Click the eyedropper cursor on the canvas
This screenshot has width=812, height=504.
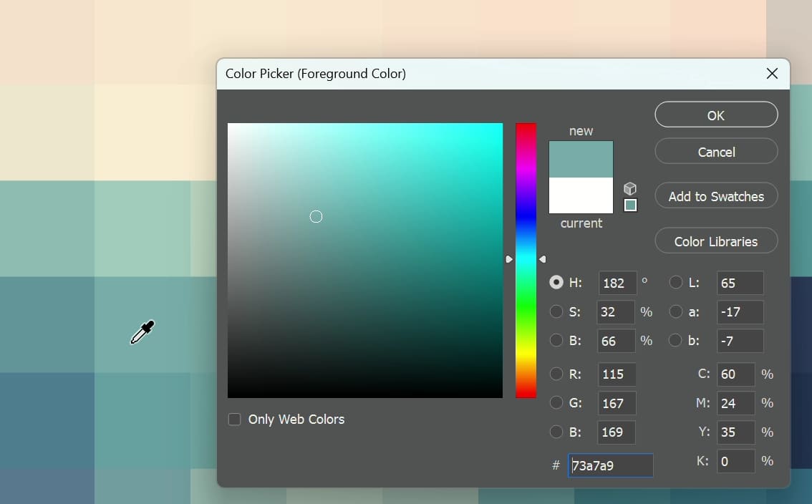pos(142,332)
